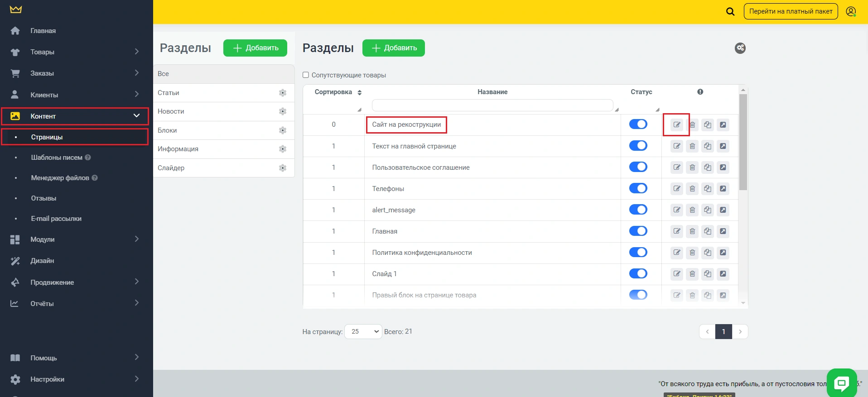Image resolution: width=868 pixels, height=397 pixels.
Task: Open Отзывы in the sidebar
Action: pyautogui.click(x=43, y=198)
